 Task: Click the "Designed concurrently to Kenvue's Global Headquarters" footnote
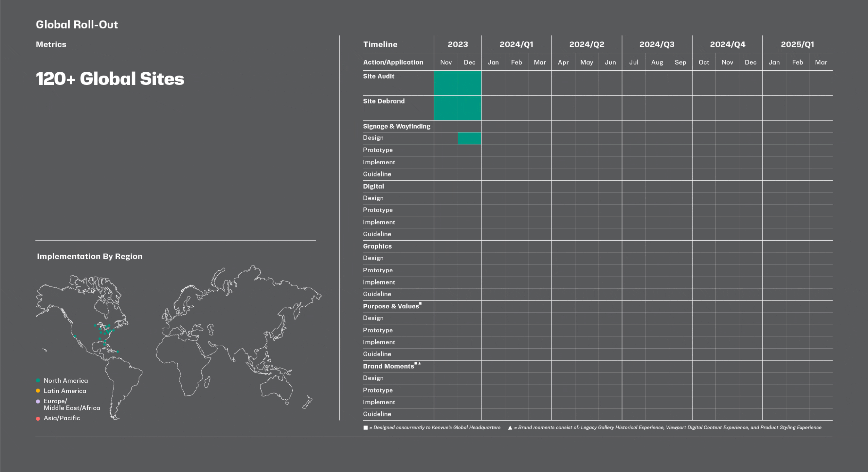click(x=437, y=428)
